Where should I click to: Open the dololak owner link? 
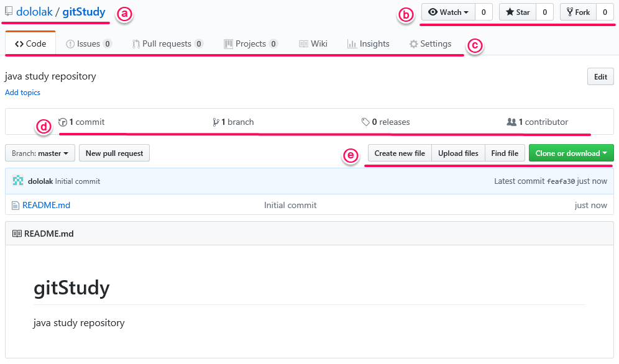(34, 12)
